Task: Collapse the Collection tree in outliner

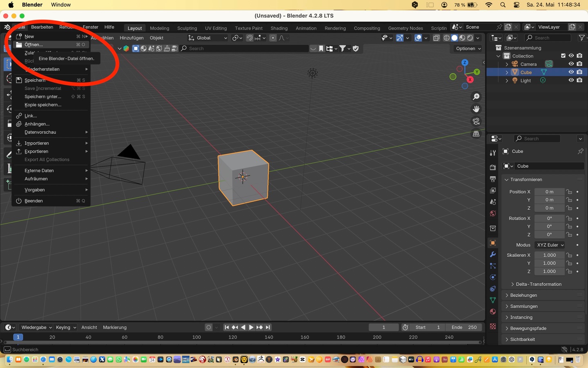Action: (x=499, y=56)
